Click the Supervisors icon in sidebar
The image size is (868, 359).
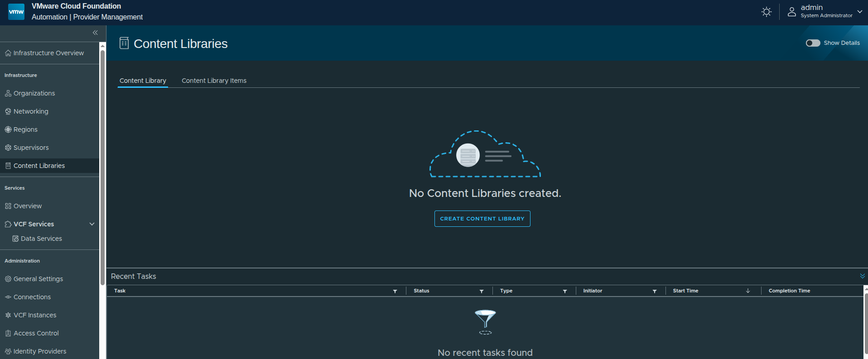pos(8,148)
